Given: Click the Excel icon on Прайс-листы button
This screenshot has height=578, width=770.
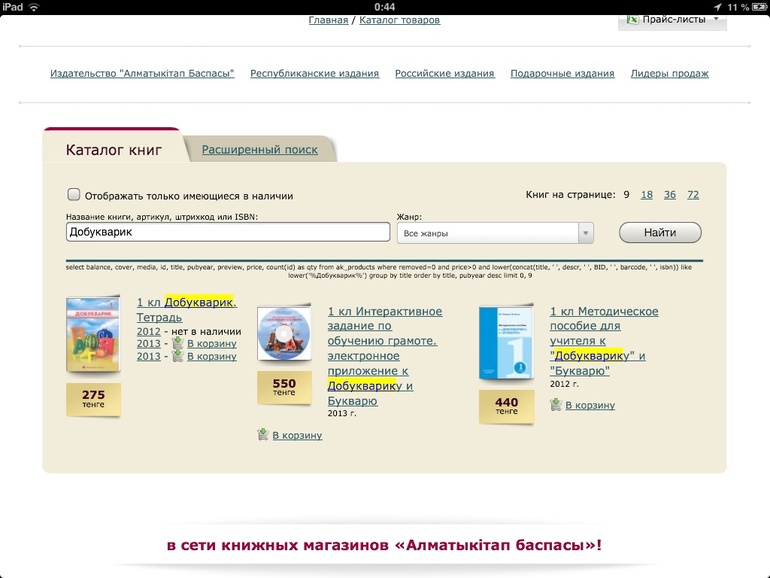Looking at the screenshot, I should (633, 19).
